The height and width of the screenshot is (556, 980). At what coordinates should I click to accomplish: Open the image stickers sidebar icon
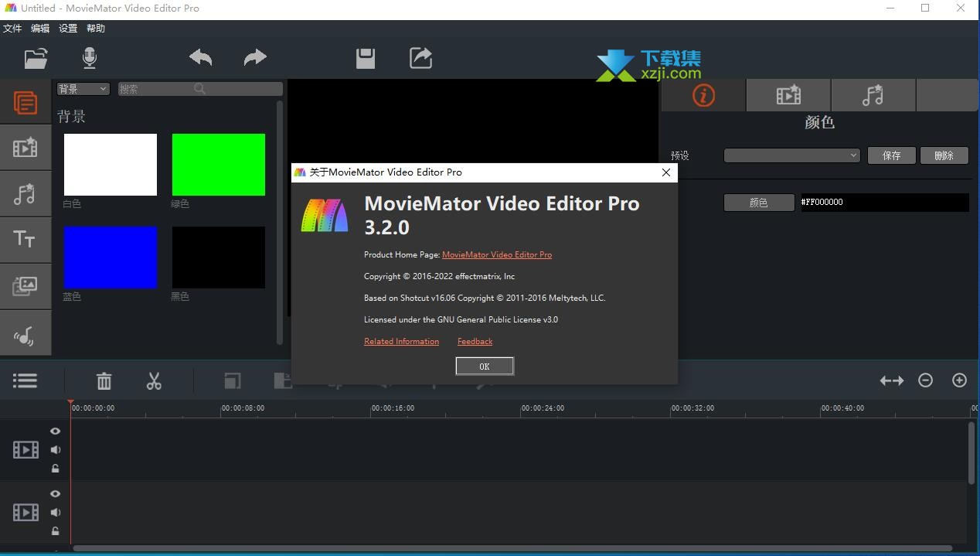(26, 286)
